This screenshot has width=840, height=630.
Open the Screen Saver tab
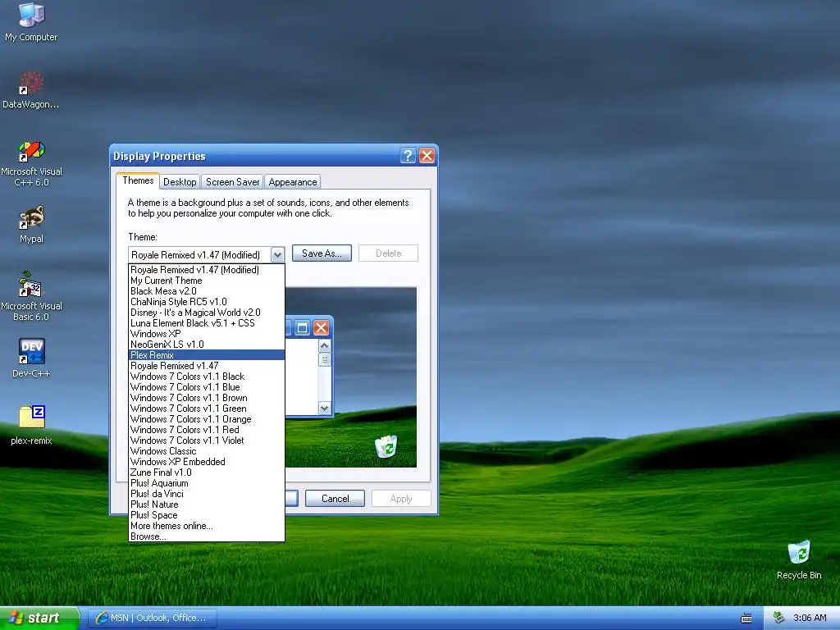coord(232,181)
